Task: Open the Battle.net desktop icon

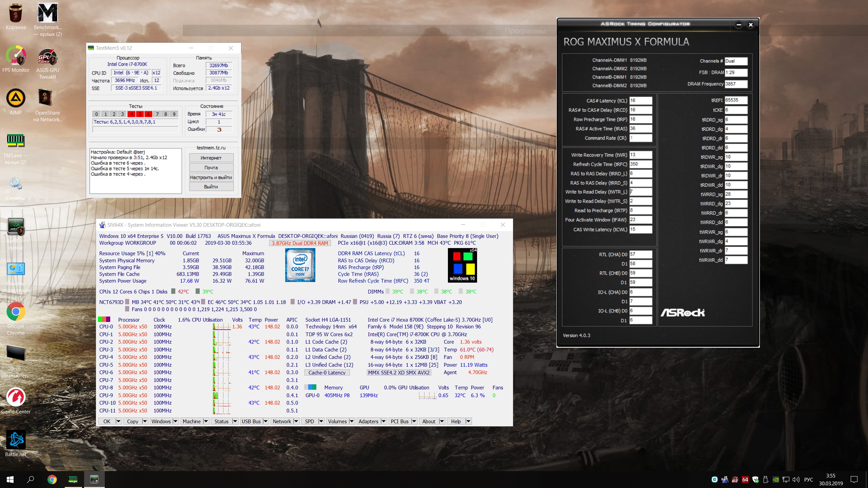Action: click(x=16, y=440)
